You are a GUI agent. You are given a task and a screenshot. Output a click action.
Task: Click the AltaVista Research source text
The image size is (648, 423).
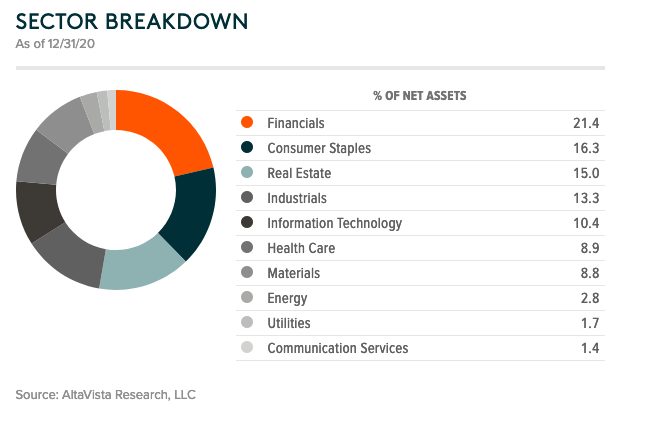(106, 394)
